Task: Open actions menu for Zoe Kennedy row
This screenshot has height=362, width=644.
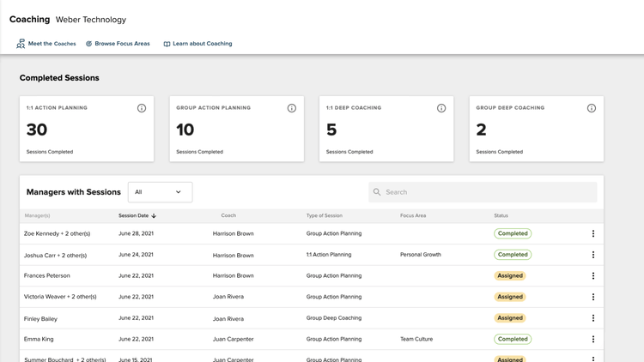Action: click(593, 233)
